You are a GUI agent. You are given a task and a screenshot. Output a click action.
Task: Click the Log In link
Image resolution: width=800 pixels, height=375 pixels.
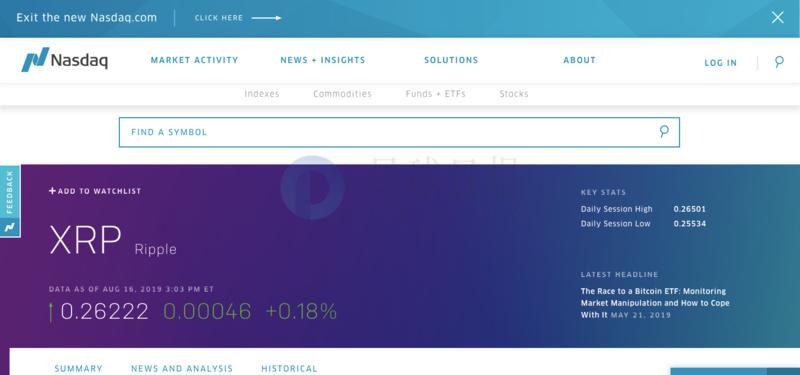(x=720, y=63)
